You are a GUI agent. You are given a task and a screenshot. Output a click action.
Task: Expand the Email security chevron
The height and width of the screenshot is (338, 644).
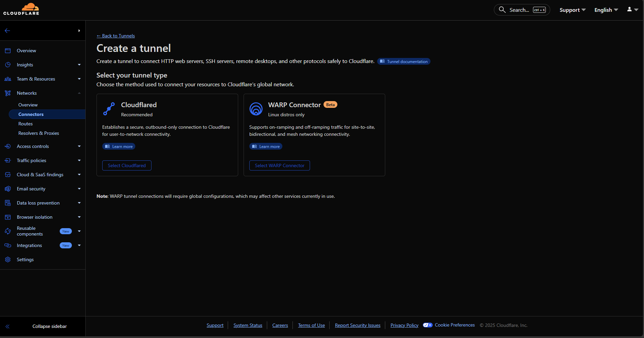(x=79, y=189)
